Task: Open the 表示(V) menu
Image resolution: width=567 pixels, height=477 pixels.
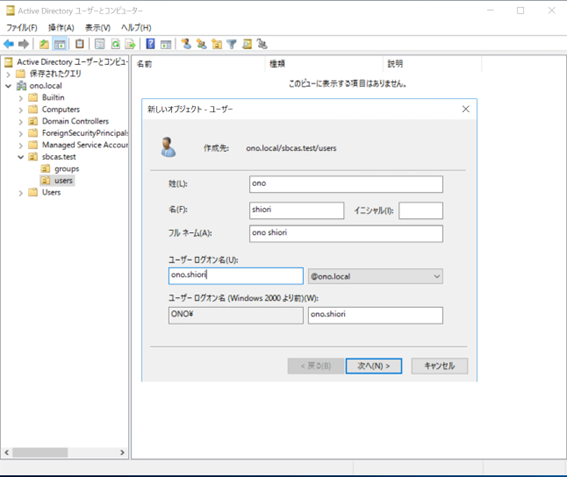Action: coord(98,28)
